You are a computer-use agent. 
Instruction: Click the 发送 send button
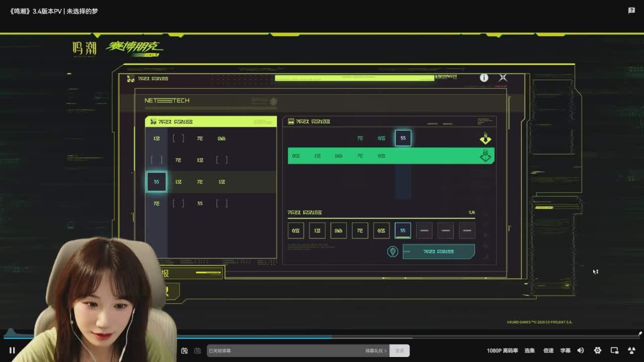[399, 350]
